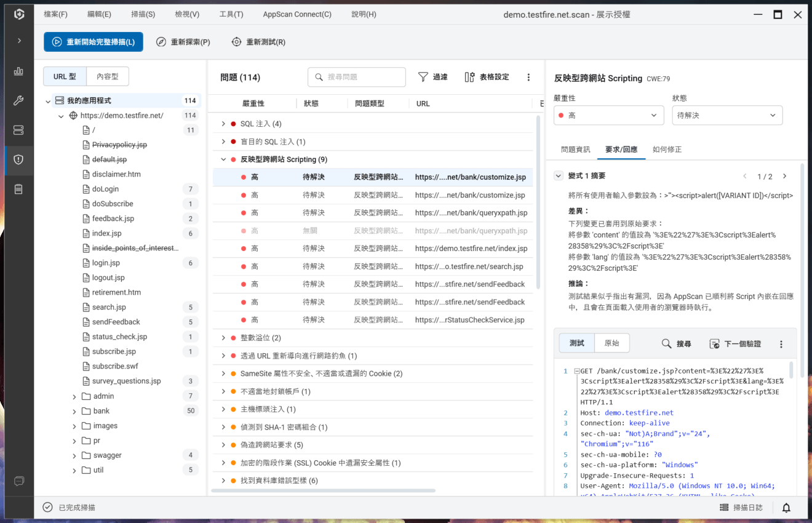Collapse the request line fold marker

pos(577,371)
